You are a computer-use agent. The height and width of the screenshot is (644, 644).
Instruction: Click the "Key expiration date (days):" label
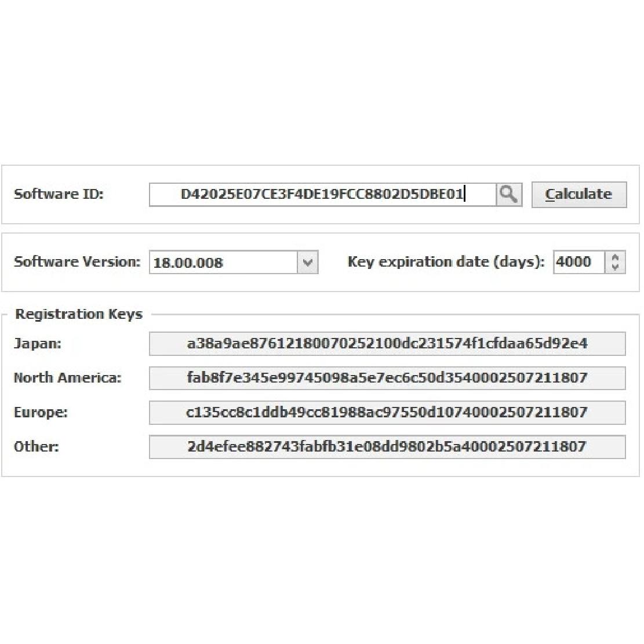[446, 262]
